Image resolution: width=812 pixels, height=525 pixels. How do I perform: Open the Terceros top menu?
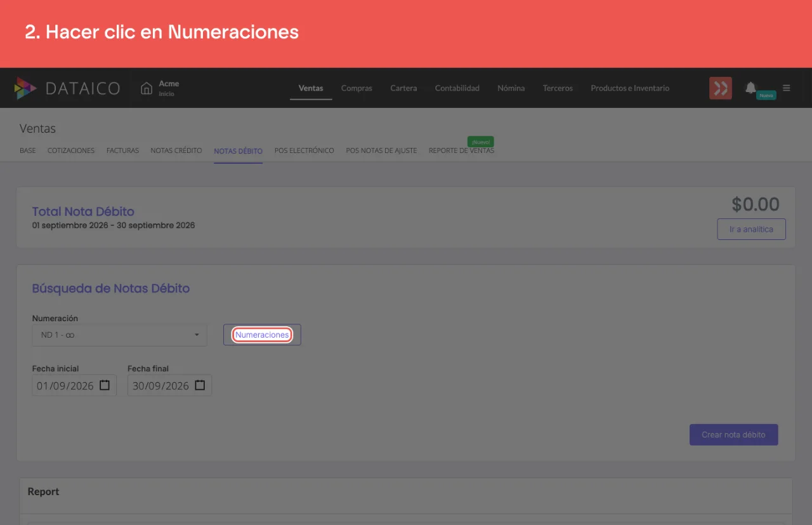click(x=558, y=88)
